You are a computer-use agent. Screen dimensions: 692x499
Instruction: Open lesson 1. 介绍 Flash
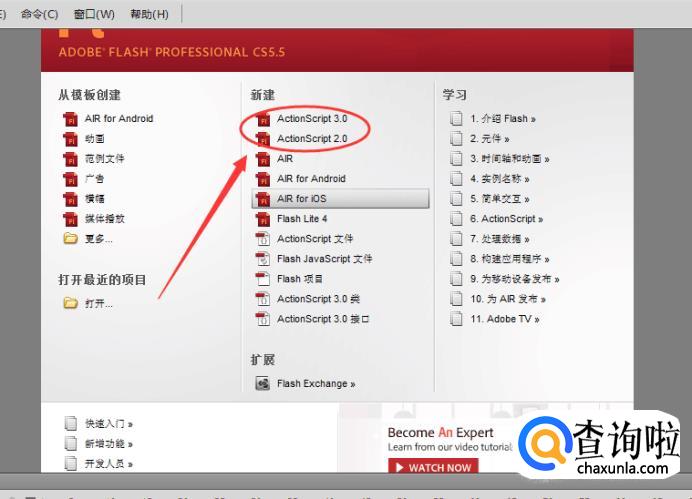(x=503, y=119)
